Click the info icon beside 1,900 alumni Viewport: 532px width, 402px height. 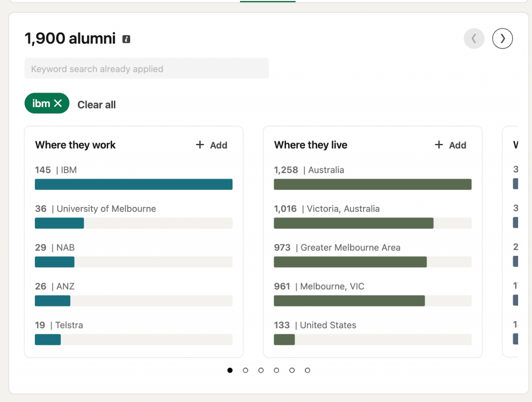[126, 38]
